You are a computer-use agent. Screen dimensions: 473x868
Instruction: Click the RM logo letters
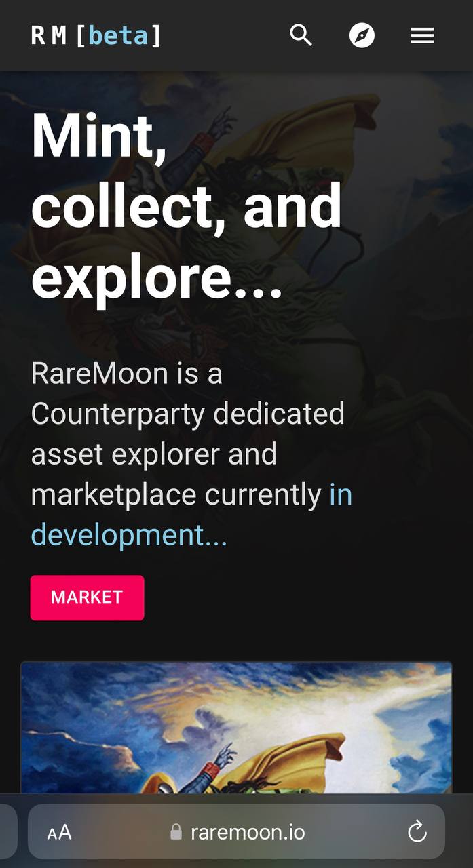[x=49, y=36]
